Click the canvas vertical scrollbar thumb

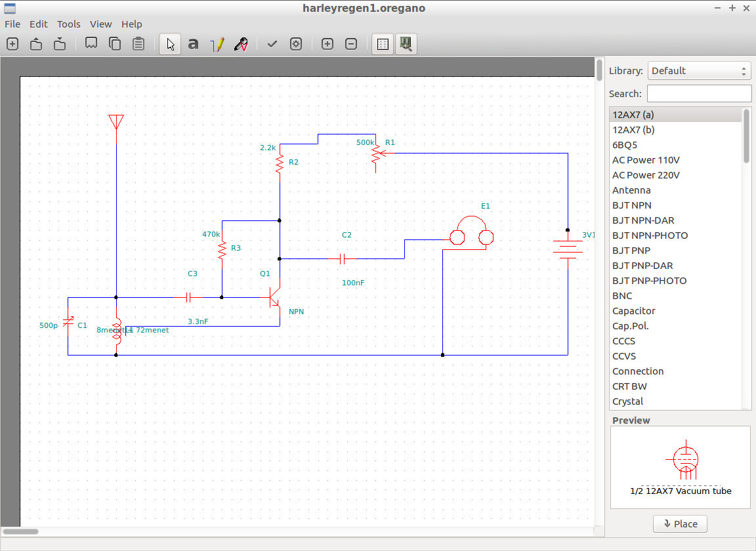(599, 70)
